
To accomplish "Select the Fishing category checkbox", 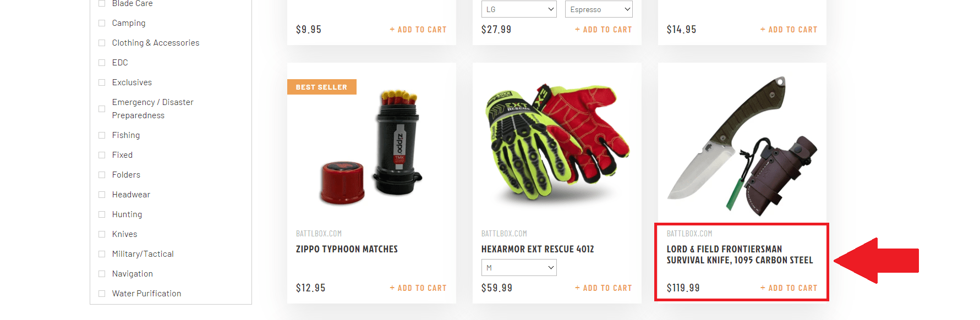I will (102, 135).
